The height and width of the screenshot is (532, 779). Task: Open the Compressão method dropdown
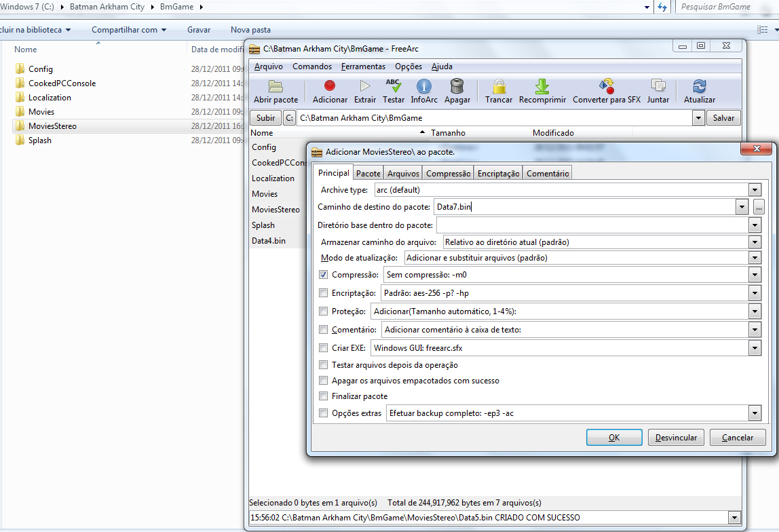coord(755,275)
